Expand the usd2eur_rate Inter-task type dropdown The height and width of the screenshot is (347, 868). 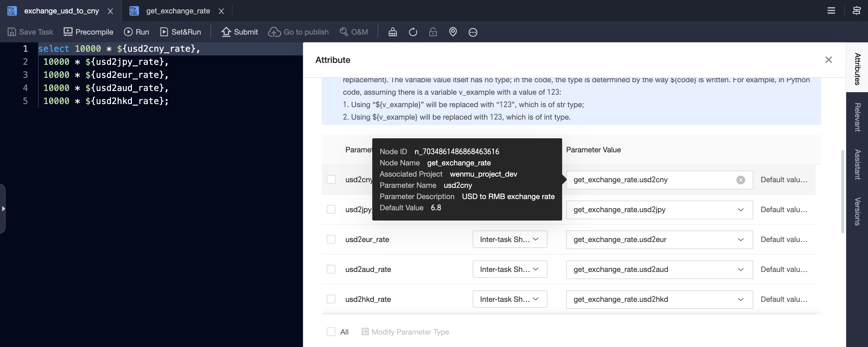coord(509,239)
